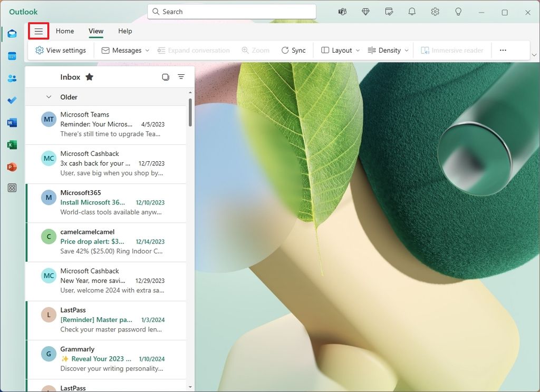Launch Word from the app bar
This screenshot has width=540, height=392.
[x=12, y=122]
